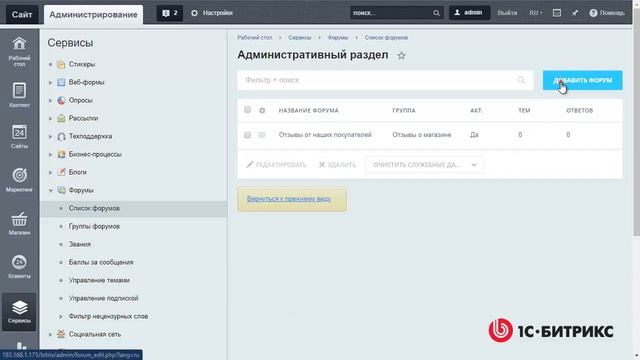640x360 pixels.
Task: Open Баллы за сообщения tree item
Action: click(x=101, y=262)
